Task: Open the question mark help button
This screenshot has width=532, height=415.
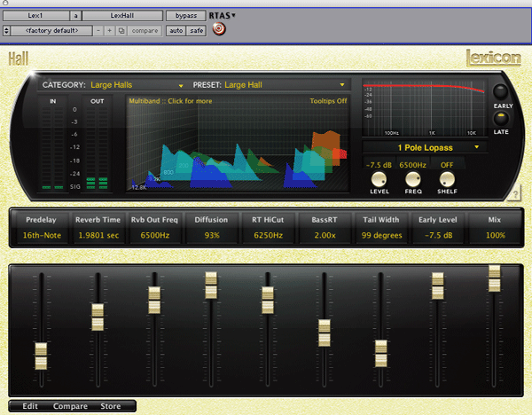Action: coord(515,194)
